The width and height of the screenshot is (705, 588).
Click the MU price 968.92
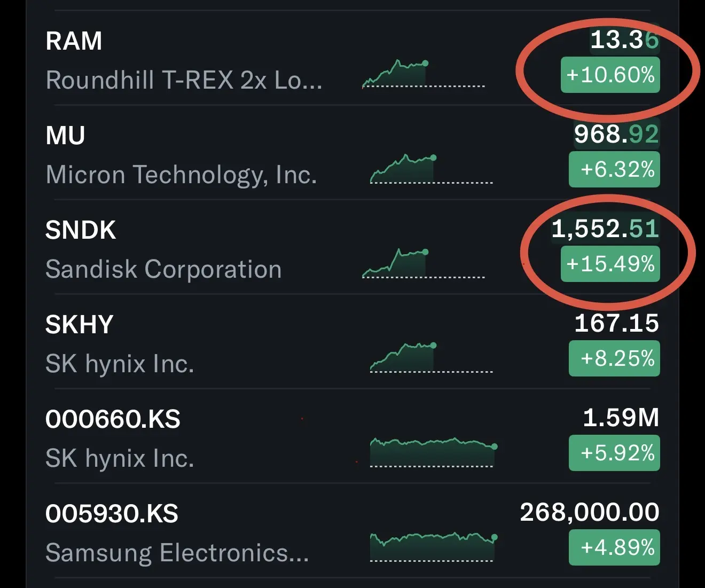[616, 134]
